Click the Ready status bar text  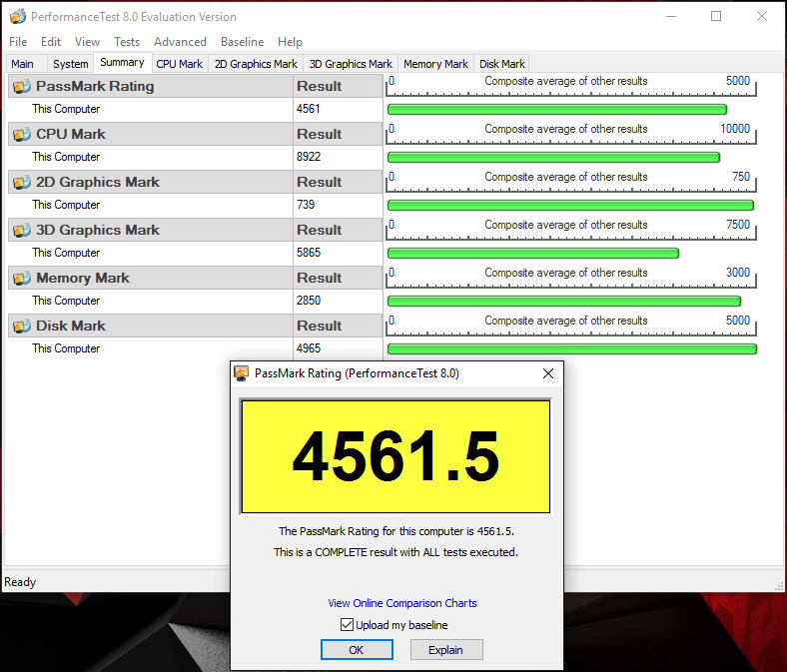point(20,582)
